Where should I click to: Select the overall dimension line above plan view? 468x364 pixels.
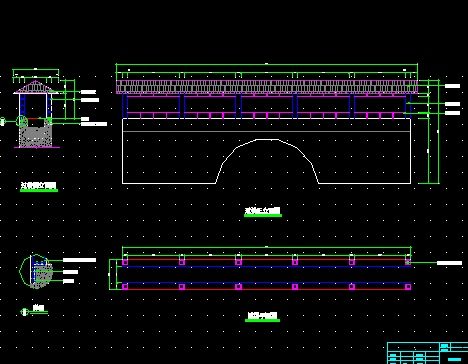pos(266,247)
